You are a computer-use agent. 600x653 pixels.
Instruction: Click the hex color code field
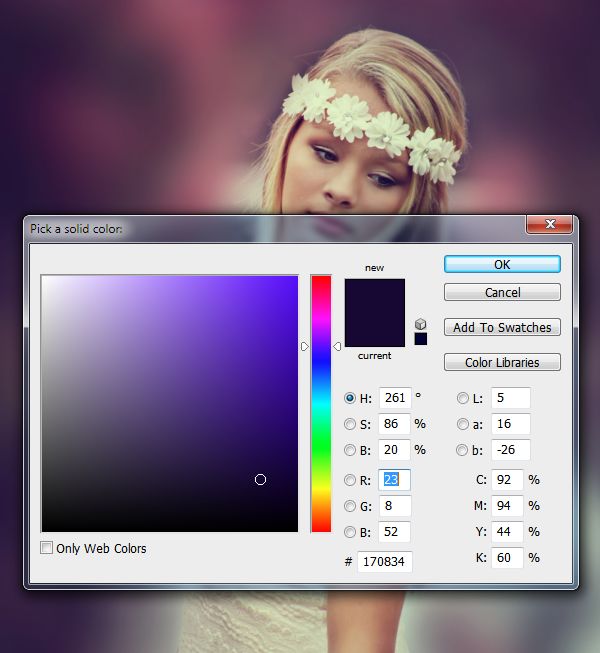pos(385,562)
